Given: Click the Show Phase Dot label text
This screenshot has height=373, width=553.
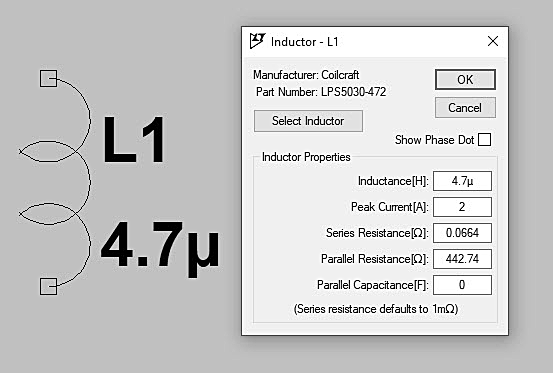Looking at the screenshot, I should coord(434,140).
